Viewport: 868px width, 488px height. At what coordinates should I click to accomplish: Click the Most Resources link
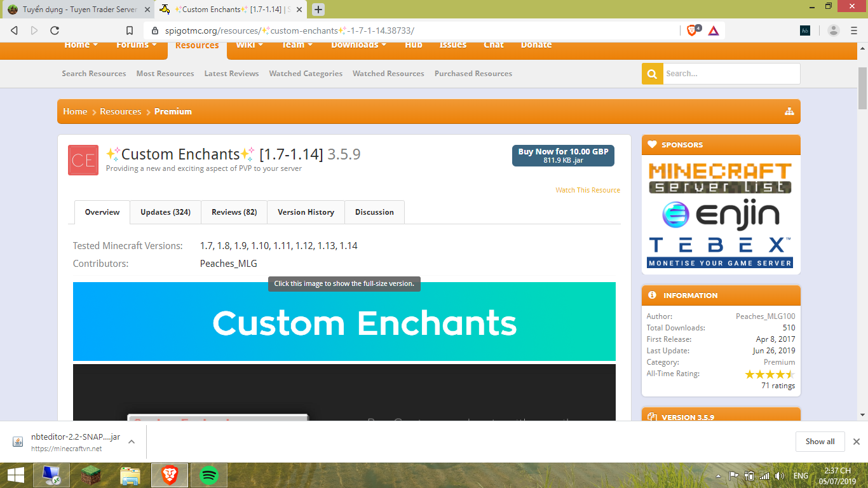(165, 74)
